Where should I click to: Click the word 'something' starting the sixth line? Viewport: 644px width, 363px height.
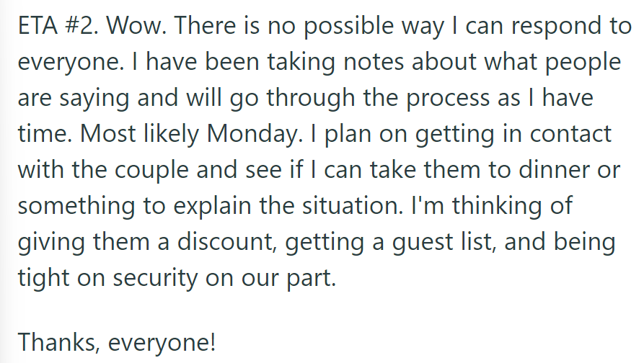coord(76,207)
